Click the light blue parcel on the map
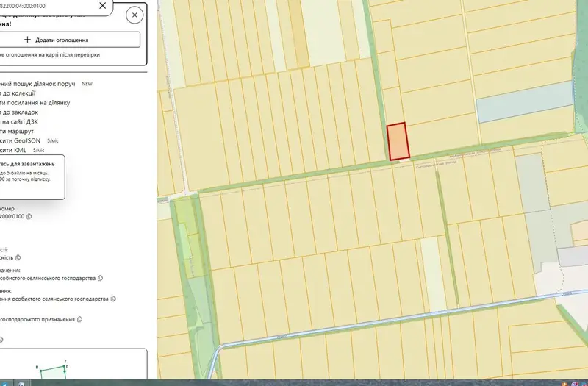588x386 pixels. point(525,101)
